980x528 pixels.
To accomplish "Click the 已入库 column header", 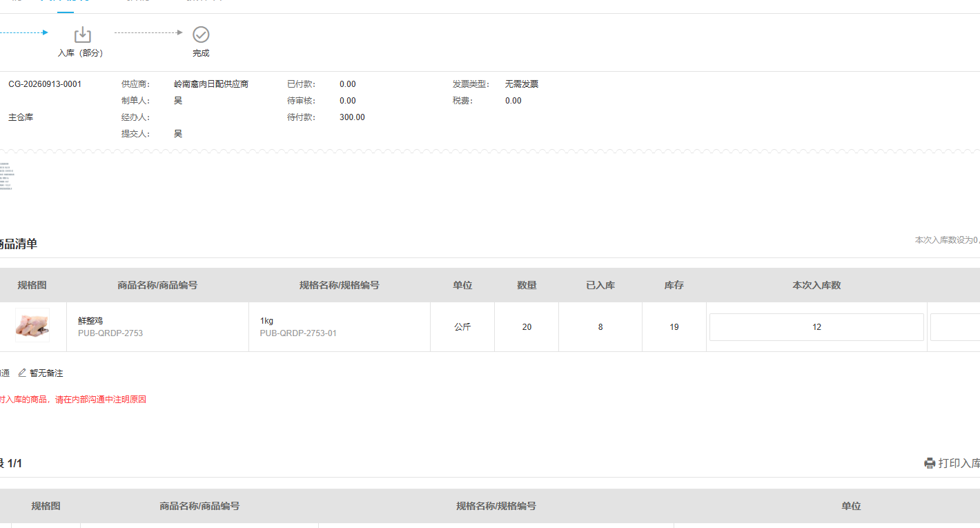I will click(x=600, y=285).
